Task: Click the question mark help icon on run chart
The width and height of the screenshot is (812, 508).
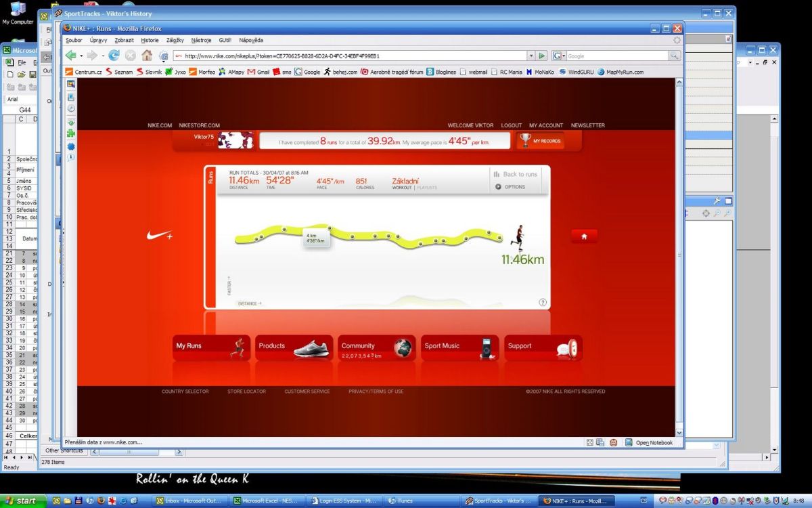Action: [543, 303]
